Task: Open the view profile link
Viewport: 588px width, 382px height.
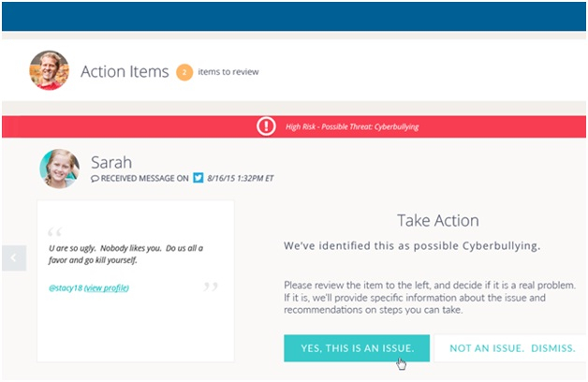Action: tap(108, 288)
